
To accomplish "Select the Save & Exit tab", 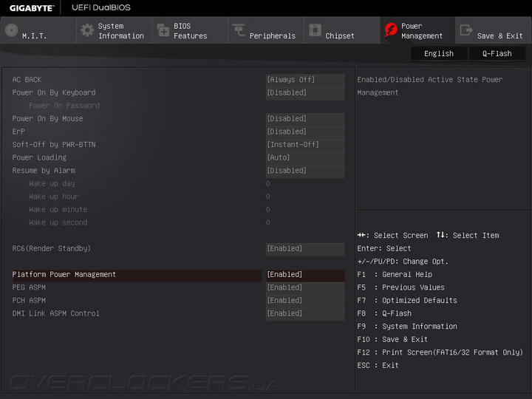I will pos(494,30).
